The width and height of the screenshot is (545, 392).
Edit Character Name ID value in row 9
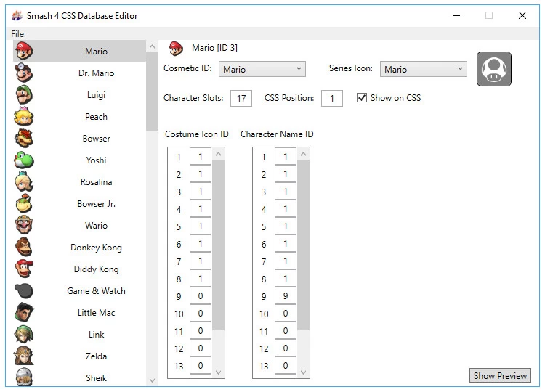tap(286, 296)
